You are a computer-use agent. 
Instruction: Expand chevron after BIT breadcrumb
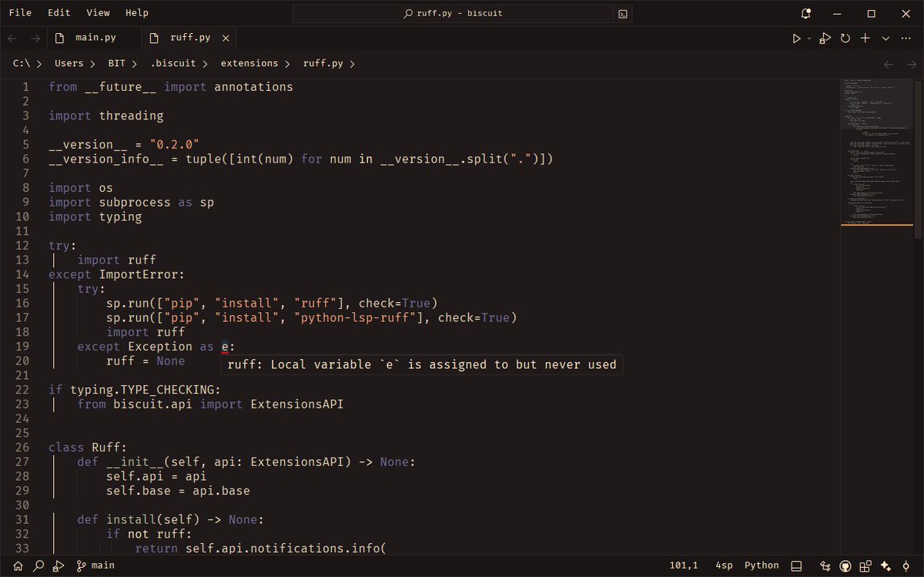point(134,64)
